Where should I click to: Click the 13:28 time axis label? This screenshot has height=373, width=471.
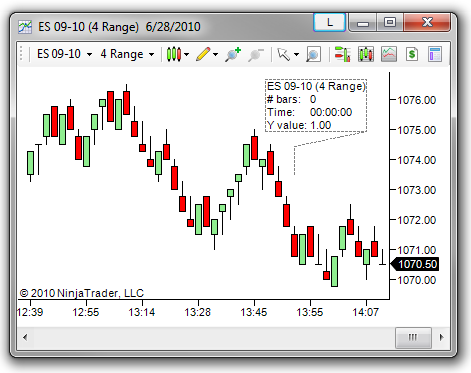198,312
